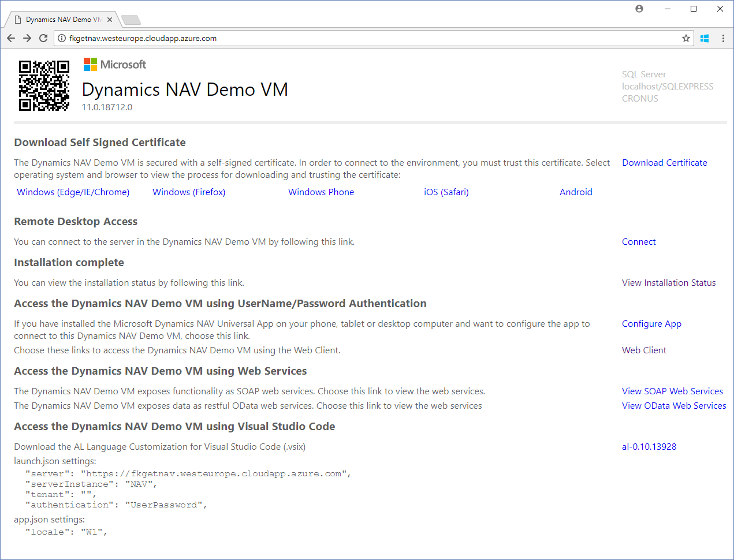Close the Dynamics NAV Demo VM tab
Viewport: 734px width, 560px height.
(x=110, y=20)
